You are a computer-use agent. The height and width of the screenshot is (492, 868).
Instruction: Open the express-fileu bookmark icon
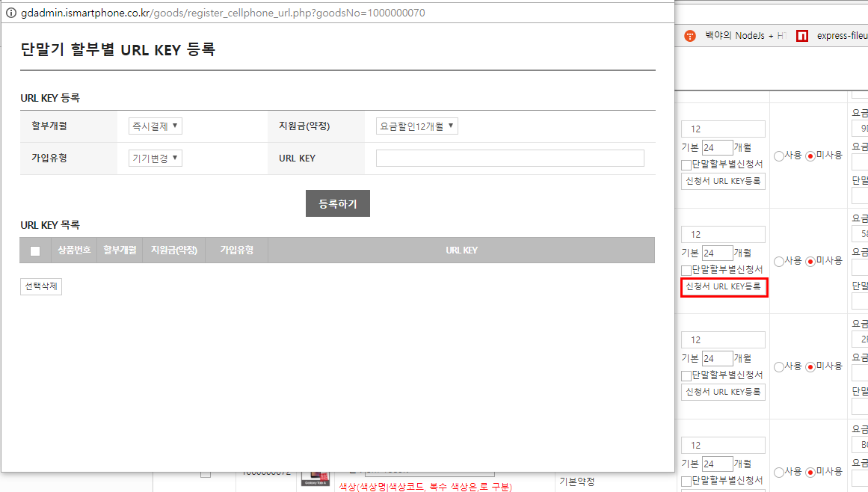tap(802, 35)
